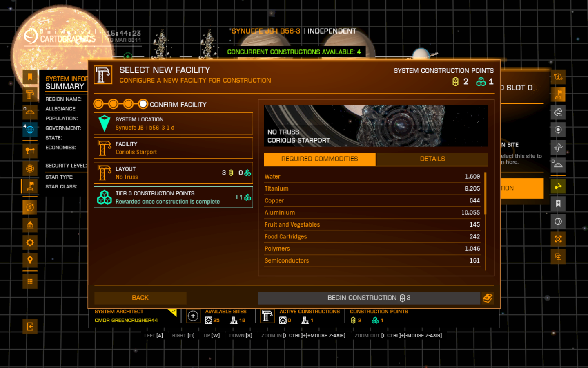The image size is (588, 368).
Task: Click the add bookmark icon in right sidebar
Action: click(558, 204)
